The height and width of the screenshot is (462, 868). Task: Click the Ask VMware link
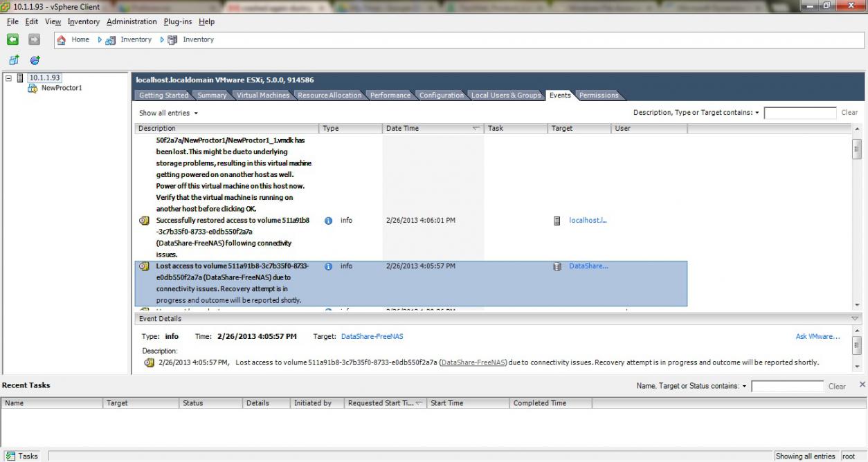pos(817,337)
